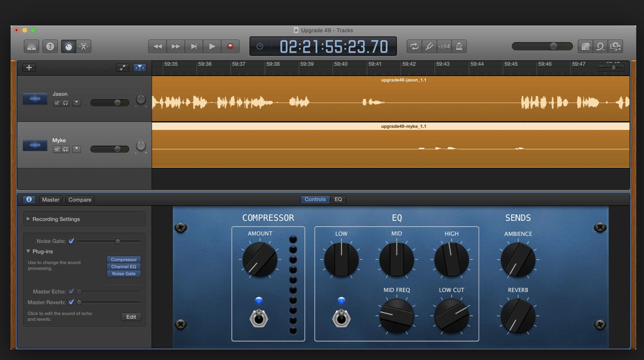
Task: Click the Rewind transport button
Action: point(157,47)
